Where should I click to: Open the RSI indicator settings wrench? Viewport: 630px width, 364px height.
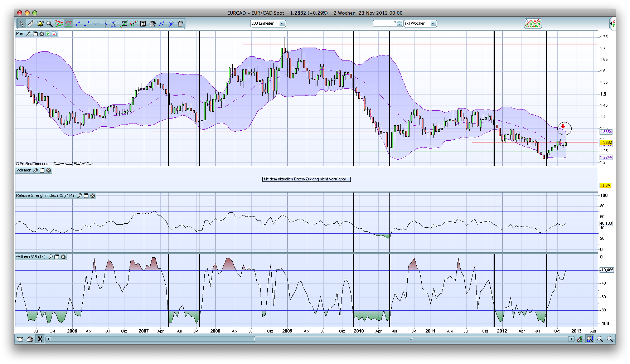80,196
